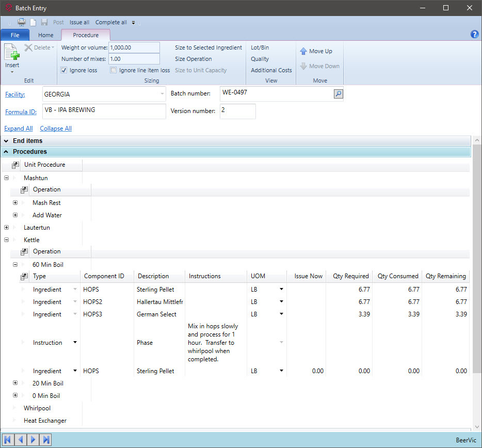Viewport: 482px width, 448px height.
Task: Click the new document icon in the toolbar
Action: click(x=33, y=22)
